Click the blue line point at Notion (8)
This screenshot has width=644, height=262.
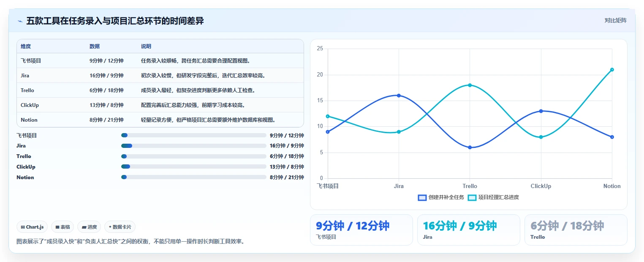point(612,137)
